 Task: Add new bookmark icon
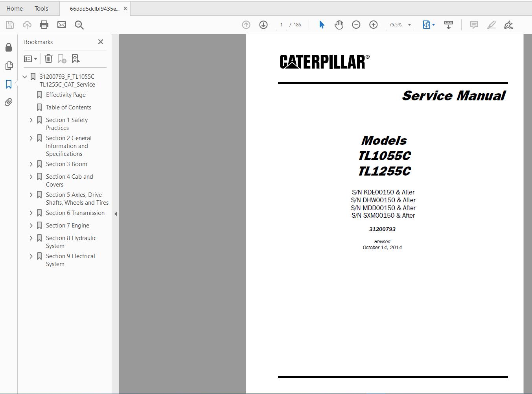tap(62, 59)
